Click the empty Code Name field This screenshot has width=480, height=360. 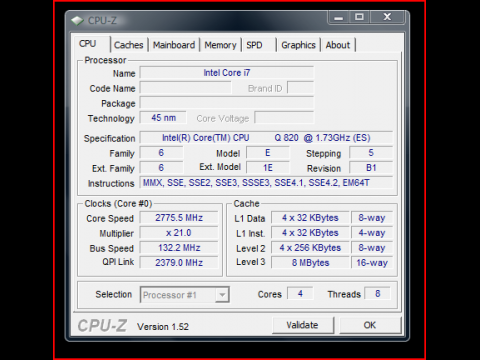tap(185, 88)
